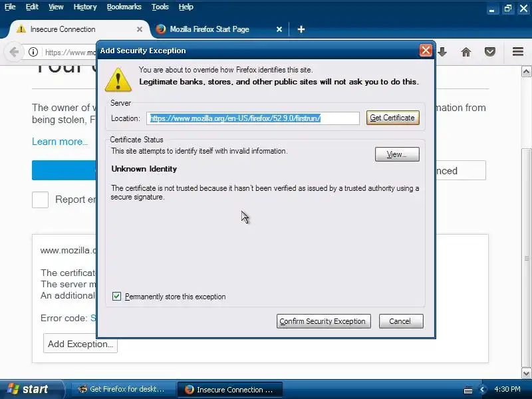Open the Help menu
532x399 pixels.
click(x=186, y=7)
